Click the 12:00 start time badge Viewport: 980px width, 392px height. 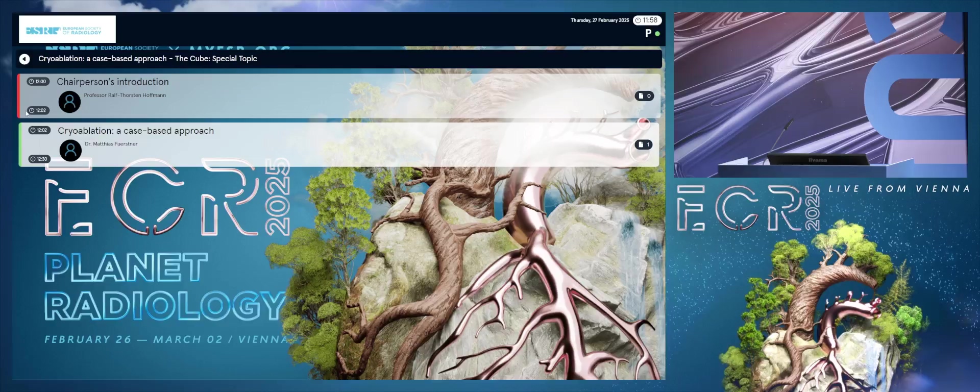tap(38, 82)
